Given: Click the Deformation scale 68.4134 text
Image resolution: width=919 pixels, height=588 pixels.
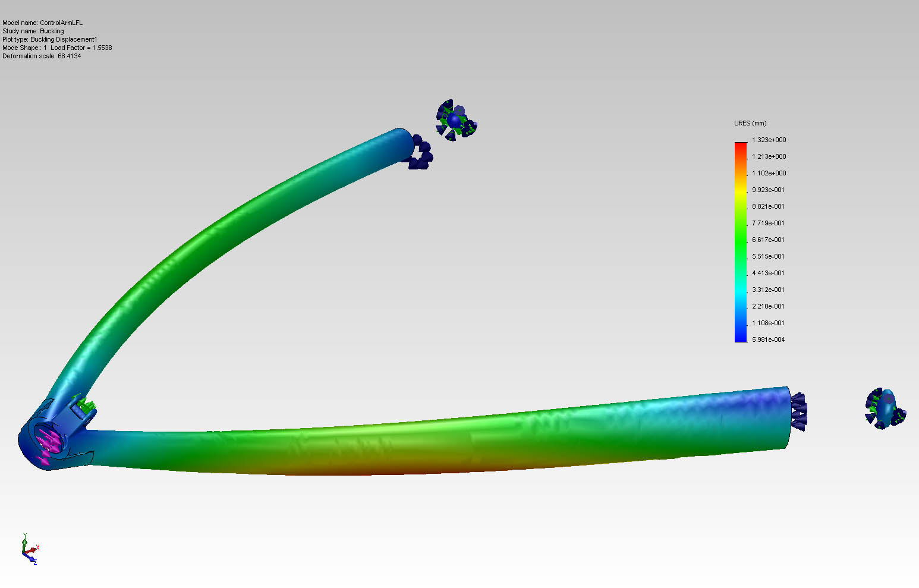Looking at the screenshot, I should [42, 56].
